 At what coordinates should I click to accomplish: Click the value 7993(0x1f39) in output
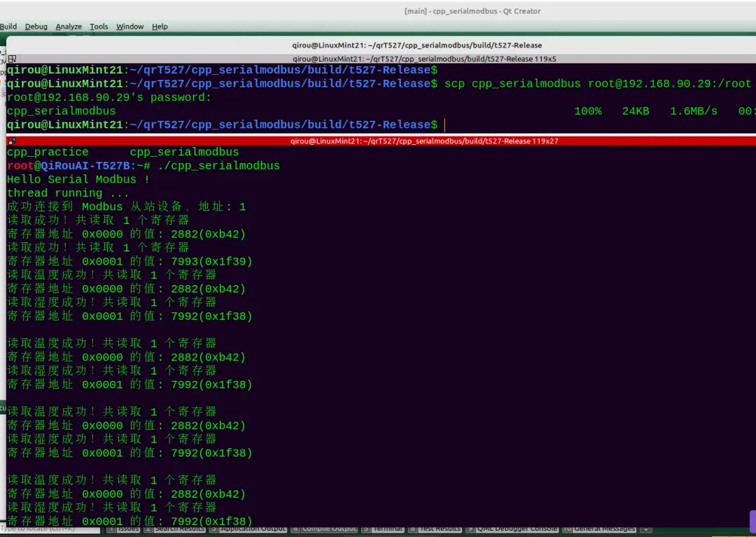211,262
